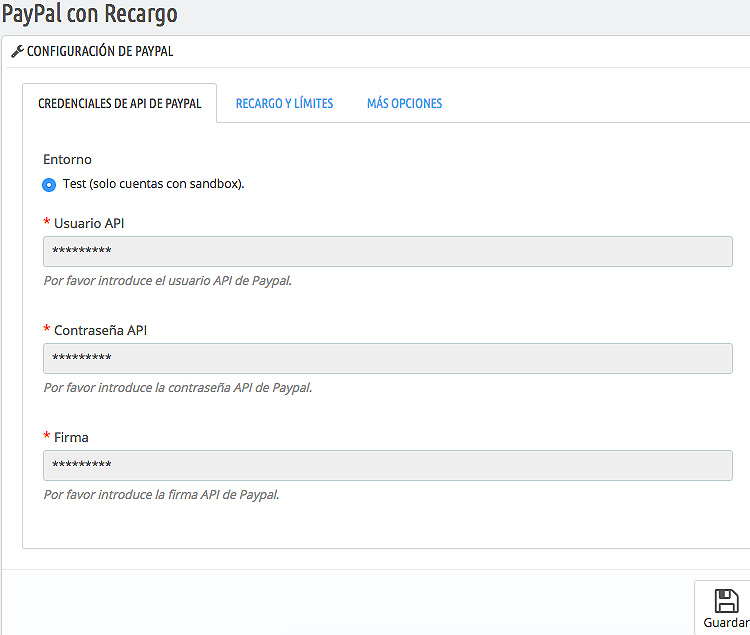Viewport: 750px width, 635px height.
Task: Click the 'Firma' field label
Action: 71,438
